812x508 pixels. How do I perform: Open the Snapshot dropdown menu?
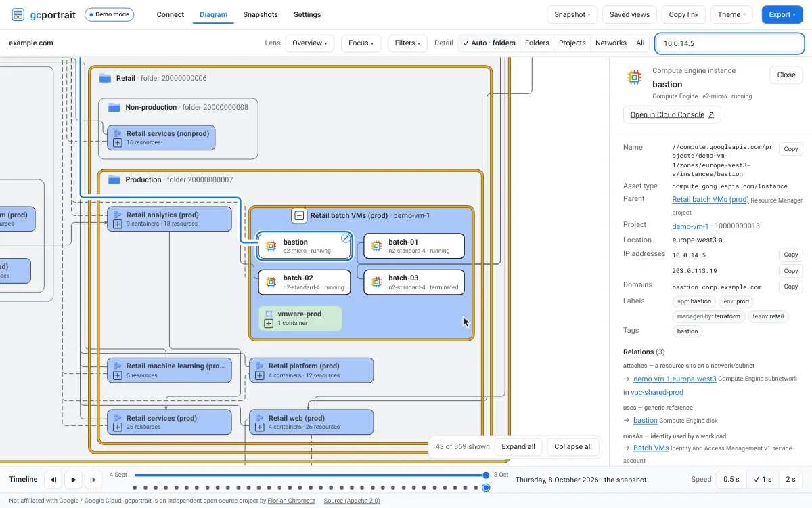(572, 15)
